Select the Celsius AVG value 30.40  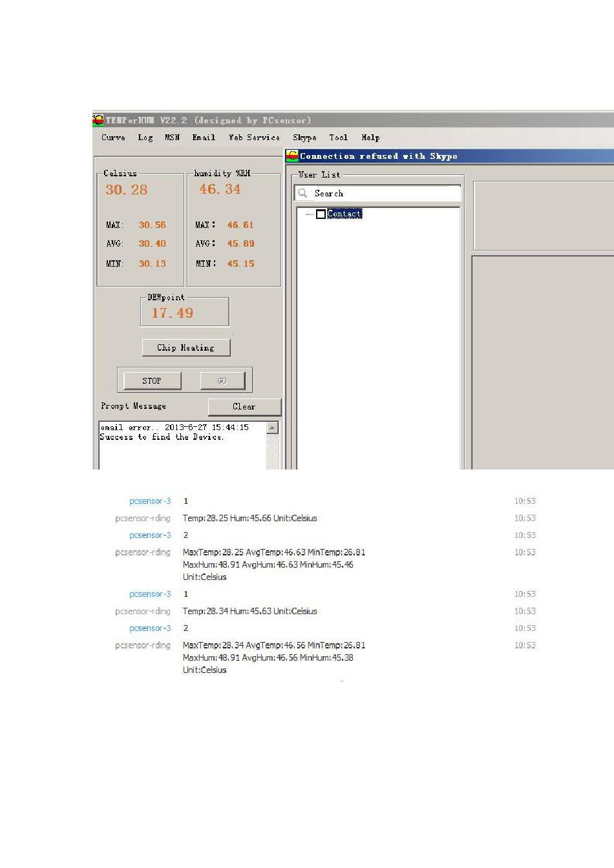[153, 243]
